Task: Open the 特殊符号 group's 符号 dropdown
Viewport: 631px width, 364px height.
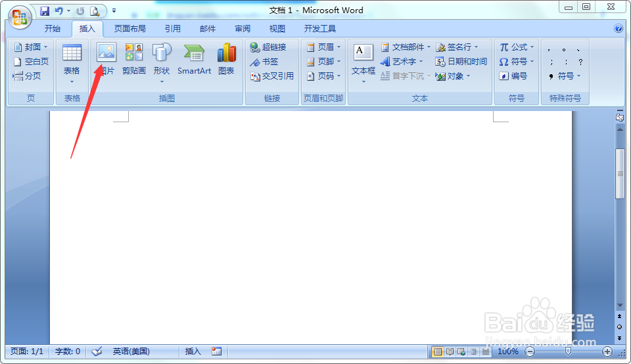Action: pos(565,76)
